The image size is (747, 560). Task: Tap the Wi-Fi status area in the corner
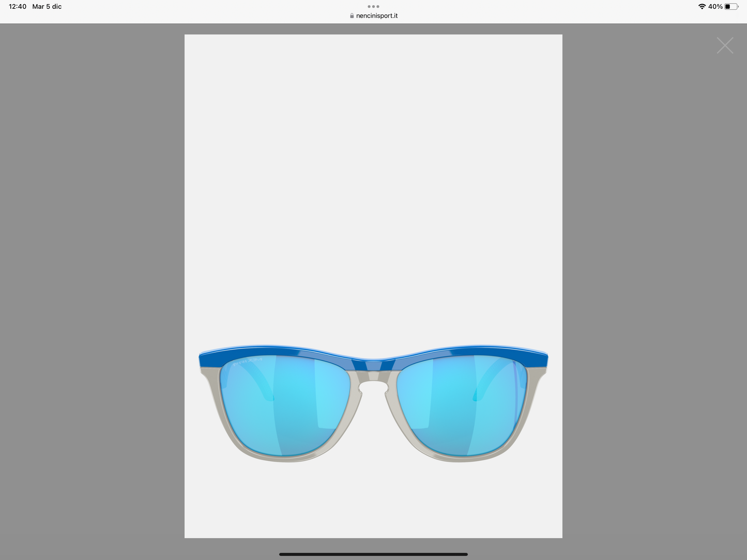[x=702, y=6]
